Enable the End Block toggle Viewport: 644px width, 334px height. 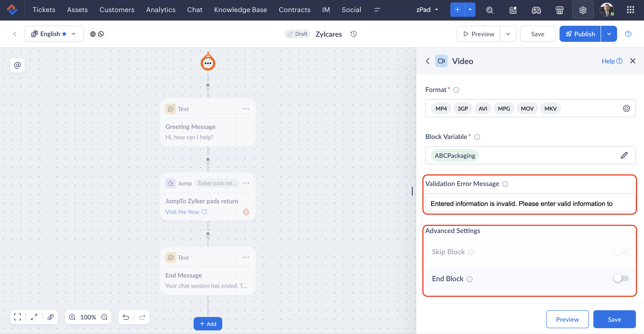(x=621, y=278)
